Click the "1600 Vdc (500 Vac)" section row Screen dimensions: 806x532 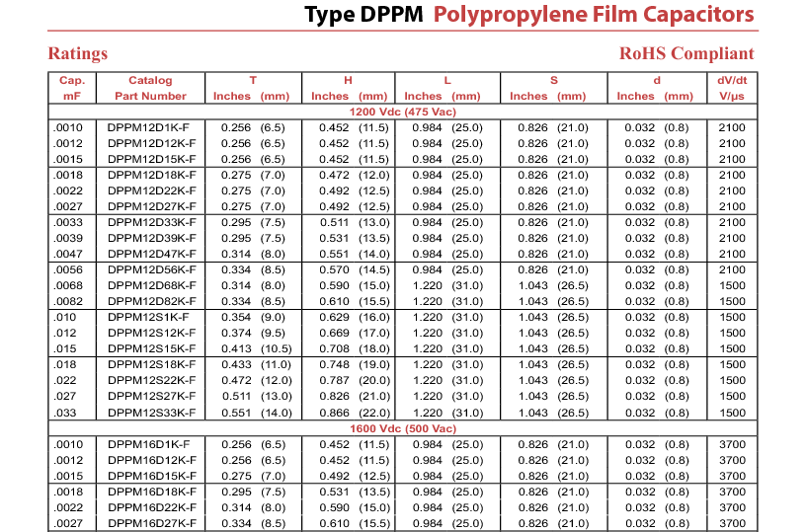[402, 428]
